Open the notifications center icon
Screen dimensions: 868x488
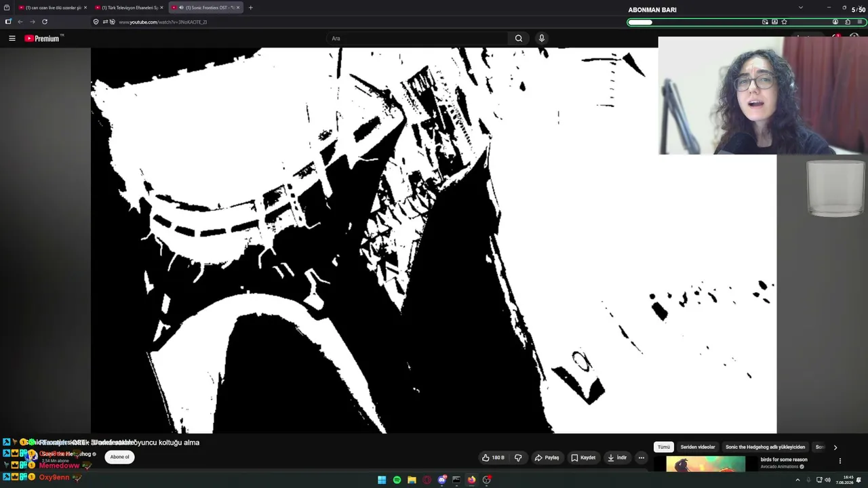click(x=859, y=480)
